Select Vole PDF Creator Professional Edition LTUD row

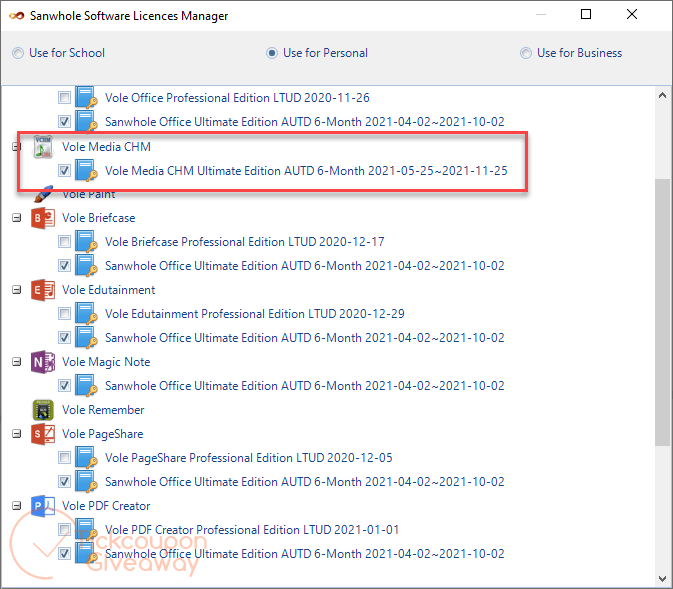252,529
